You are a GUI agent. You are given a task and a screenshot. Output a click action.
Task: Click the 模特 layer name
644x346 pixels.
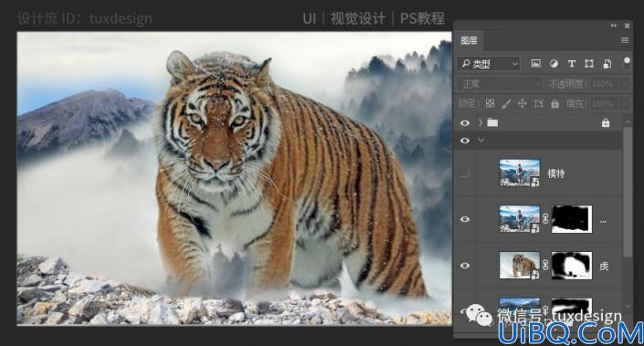556,173
